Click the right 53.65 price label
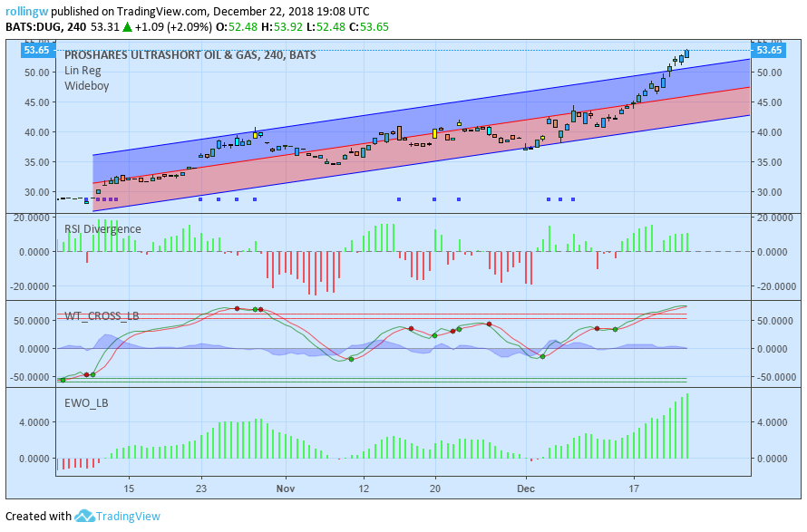This screenshot has height=532, width=807. (x=770, y=50)
